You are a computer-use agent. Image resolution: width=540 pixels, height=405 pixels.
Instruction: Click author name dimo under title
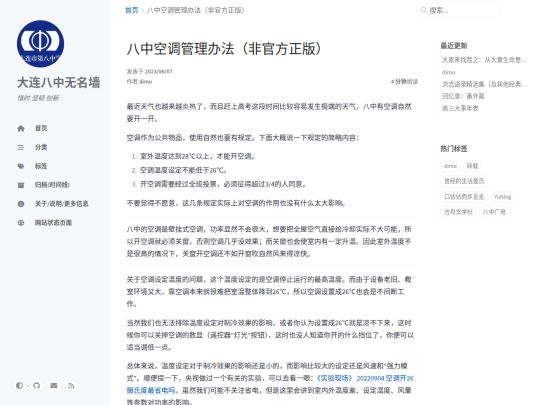click(x=146, y=82)
